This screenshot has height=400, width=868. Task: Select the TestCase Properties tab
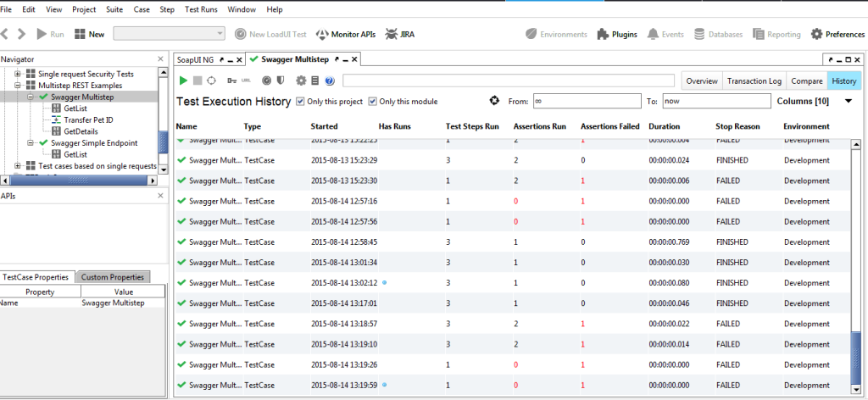click(36, 277)
